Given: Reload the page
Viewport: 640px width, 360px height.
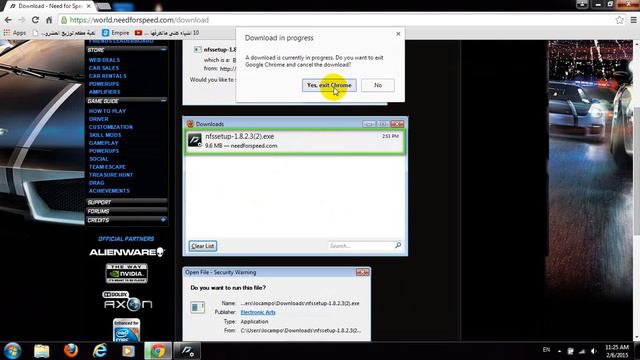Looking at the screenshot, I should 35,20.
